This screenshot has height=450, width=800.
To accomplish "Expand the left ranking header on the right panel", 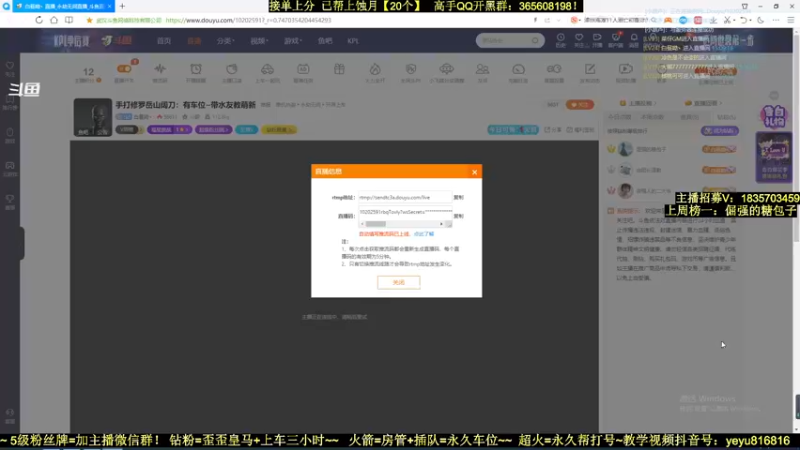I will point(638,104).
